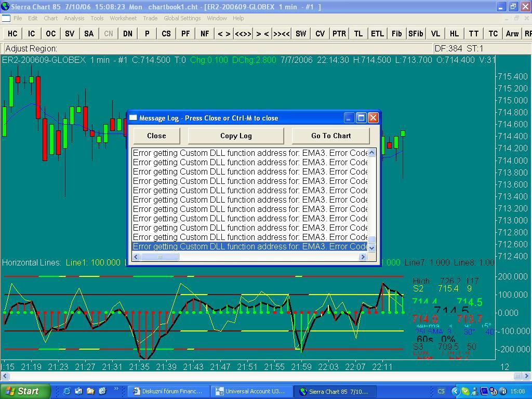Click the Go To Chart button
Viewport: 532px width, 399px height.
[x=331, y=136]
